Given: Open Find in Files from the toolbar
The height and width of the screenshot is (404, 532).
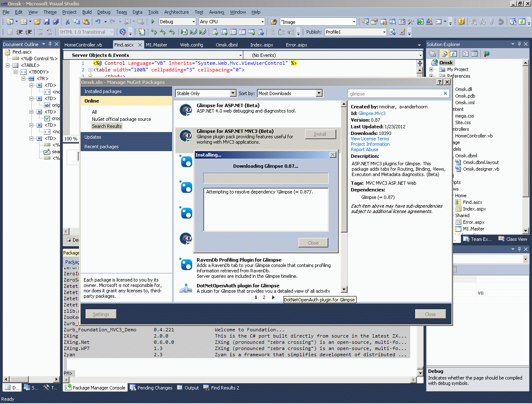Looking at the screenshot, I should 274,22.
